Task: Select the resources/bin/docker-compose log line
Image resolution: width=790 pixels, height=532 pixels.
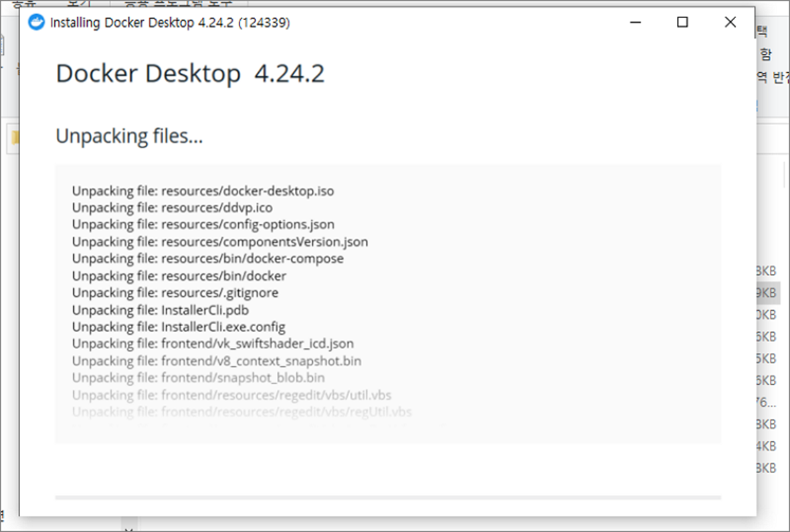Action: (x=208, y=259)
